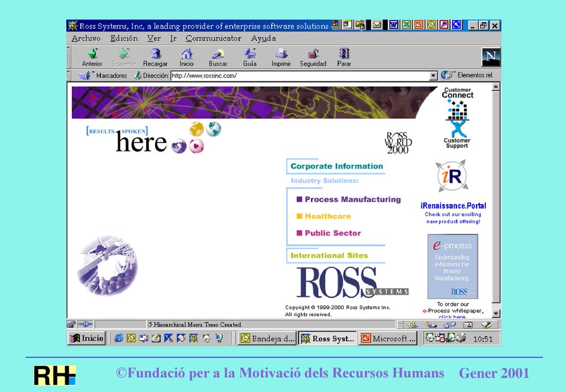The height and width of the screenshot is (392, 566).
Task: Click the Ross World 2000 logo
Action: coord(398,143)
